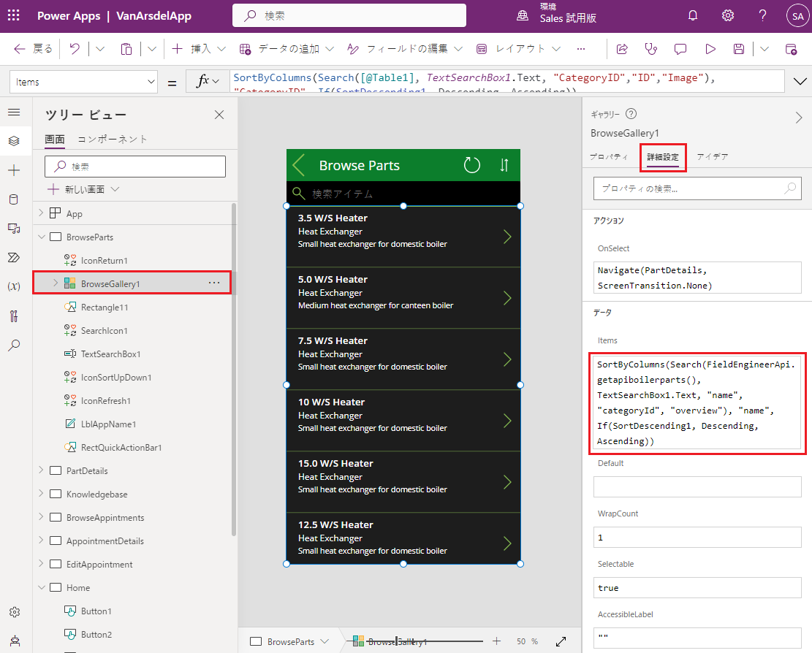This screenshot has width=812, height=653.
Task: Click refresh icon in Browse Parts header
Action: pos(471,165)
